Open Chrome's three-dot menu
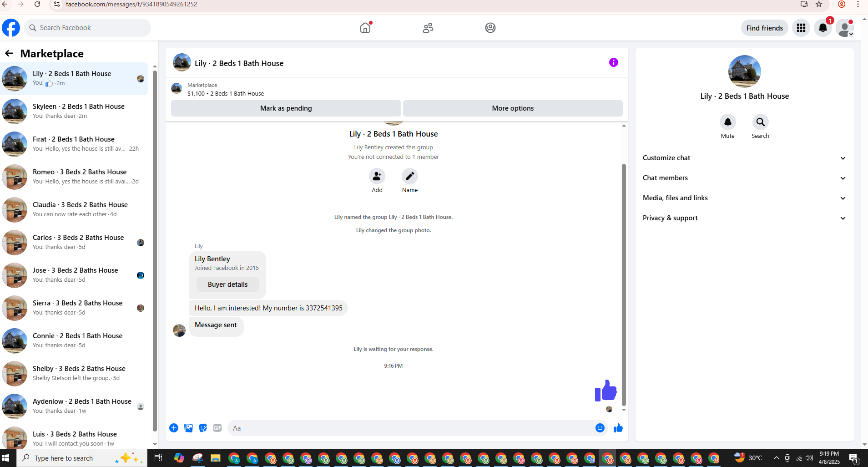The height and width of the screenshot is (467, 868). click(858, 4)
